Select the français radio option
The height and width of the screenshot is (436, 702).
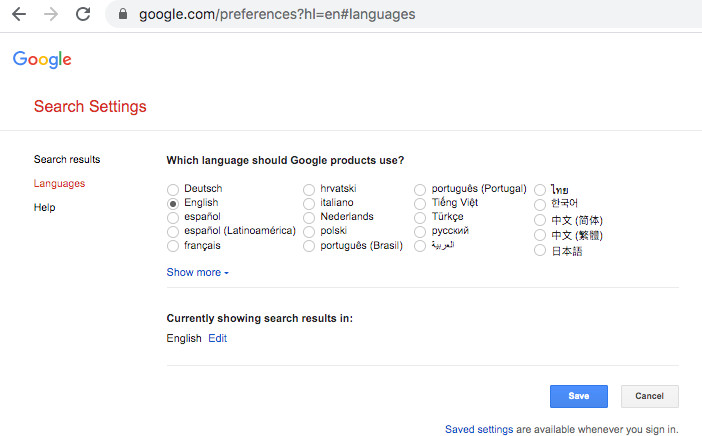173,245
